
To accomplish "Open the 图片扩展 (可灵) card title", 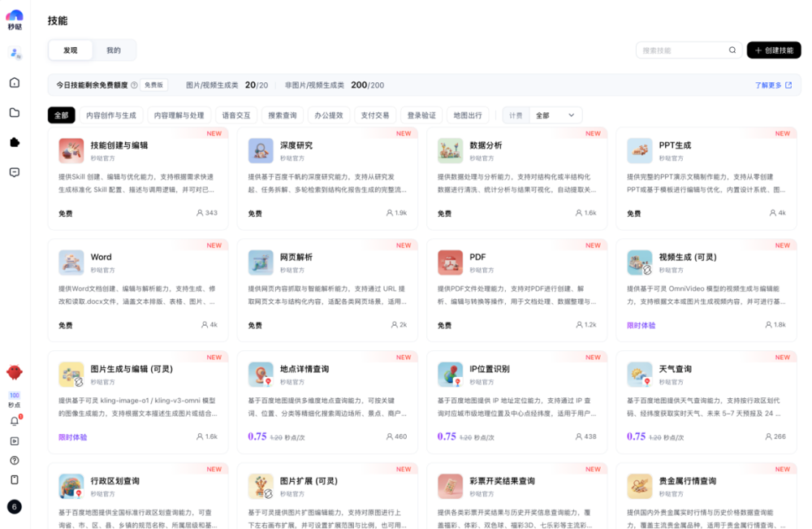I will (309, 481).
